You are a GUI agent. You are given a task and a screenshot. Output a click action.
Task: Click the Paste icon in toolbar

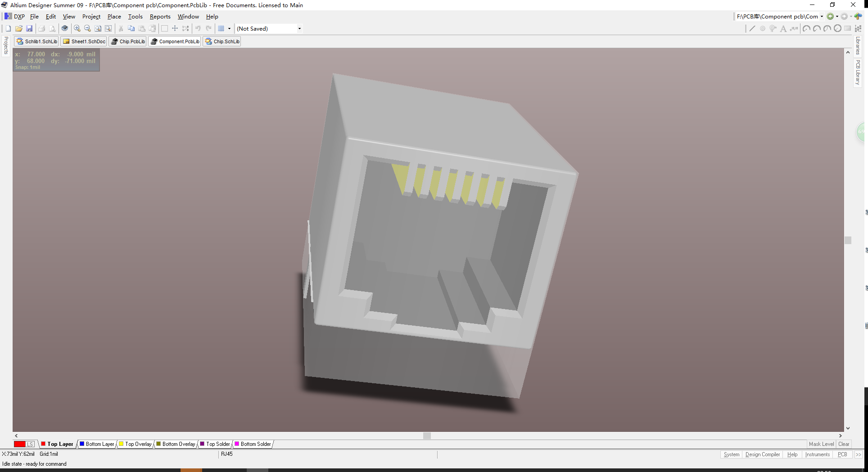142,28
